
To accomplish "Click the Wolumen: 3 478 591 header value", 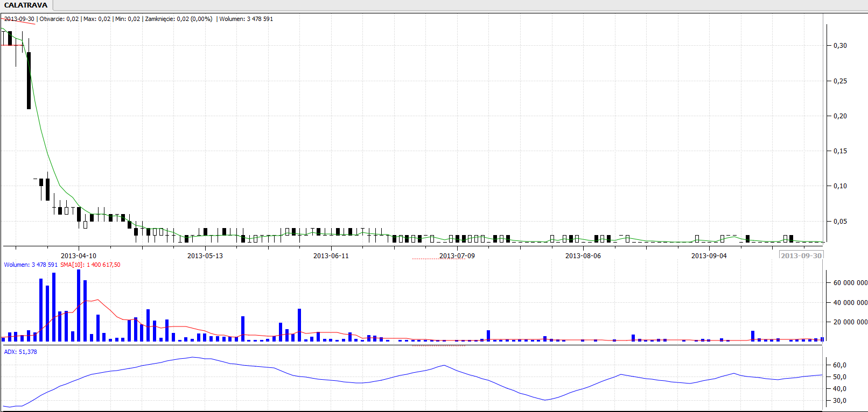I will click(246, 19).
